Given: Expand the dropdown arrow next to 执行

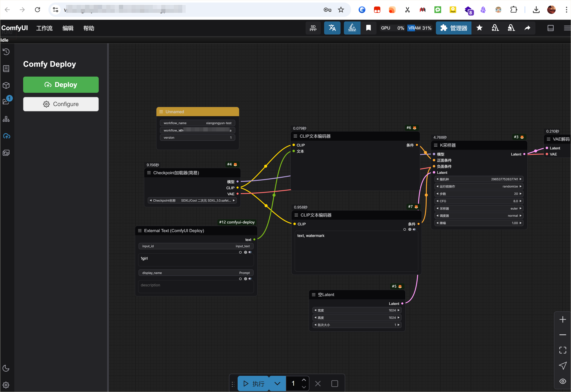Looking at the screenshot, I should click(x=277, y=383).
